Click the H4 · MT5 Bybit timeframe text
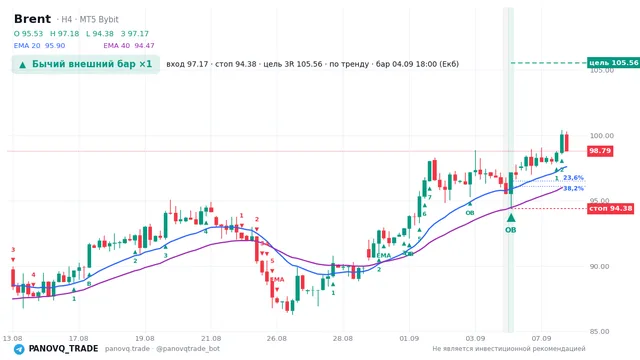This screenshot has height=360, width=640. 90,20
